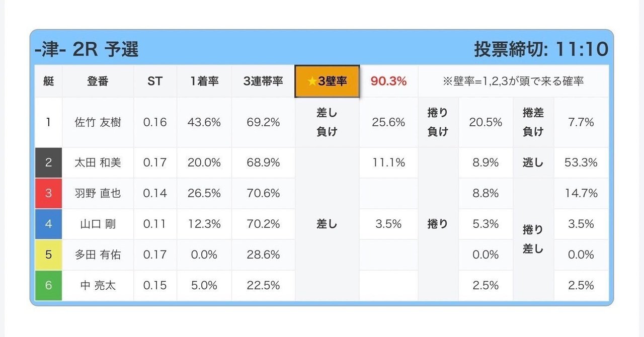Click the 登番 column header

[98, 81]
